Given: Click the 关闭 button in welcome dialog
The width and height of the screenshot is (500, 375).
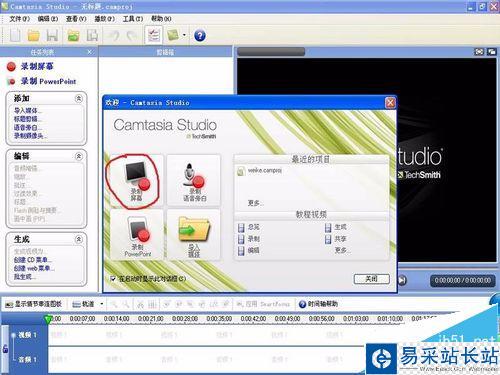Looking at the screenshot, I should (371, 279).
